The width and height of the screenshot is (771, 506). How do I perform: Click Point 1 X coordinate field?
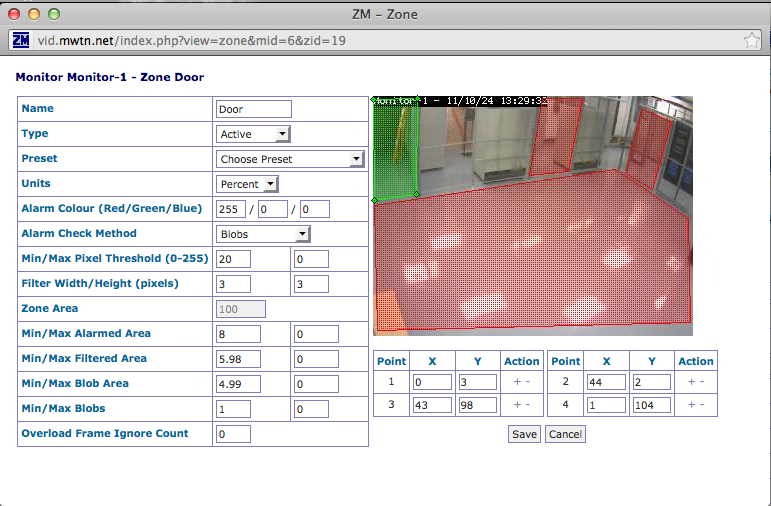coord(432,382)
